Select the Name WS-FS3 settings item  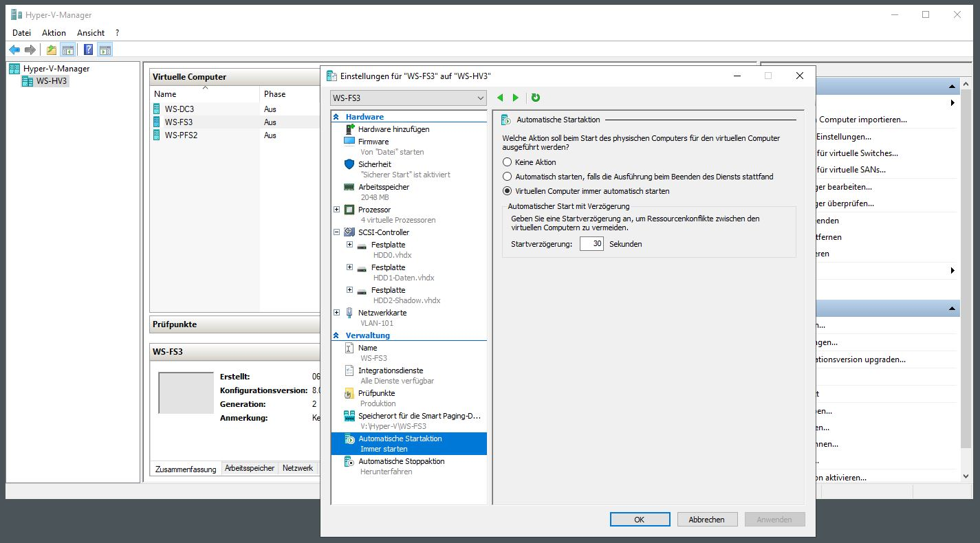pyautogui.click(x=409, y=353)
